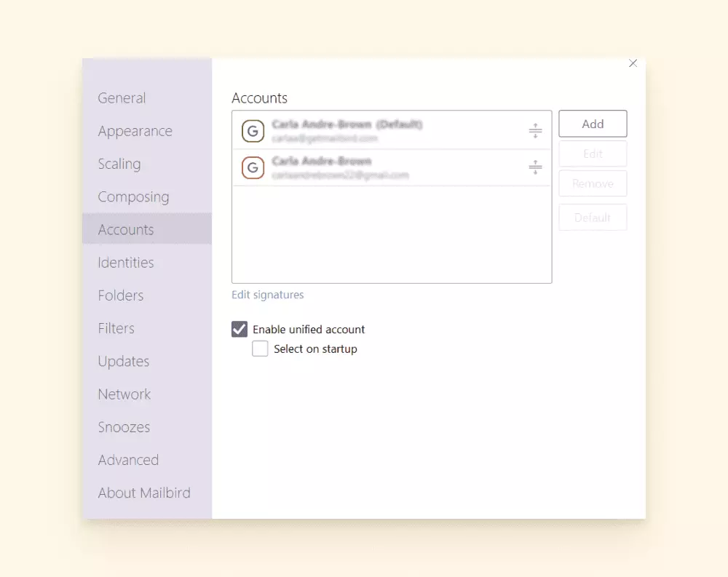Go to Scaling settings
The image size is (728, 577).
pos(119,164)
